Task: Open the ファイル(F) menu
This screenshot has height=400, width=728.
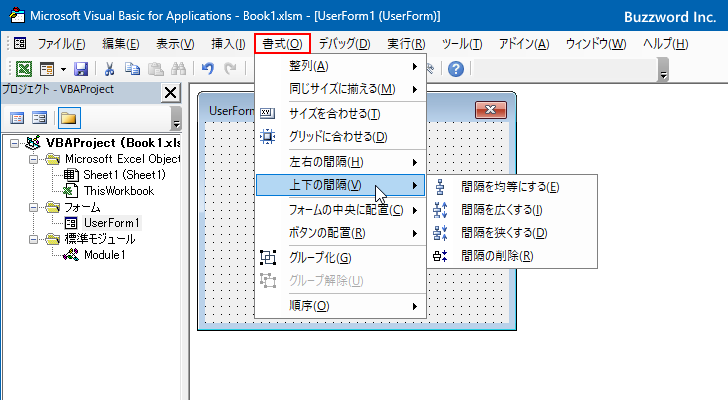Action: (61, 44)
